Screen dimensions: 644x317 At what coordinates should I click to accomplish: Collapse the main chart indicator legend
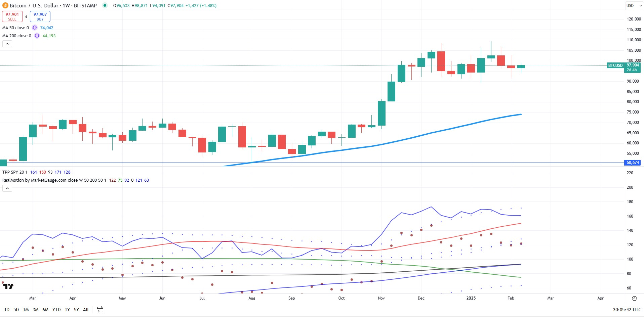7,44
